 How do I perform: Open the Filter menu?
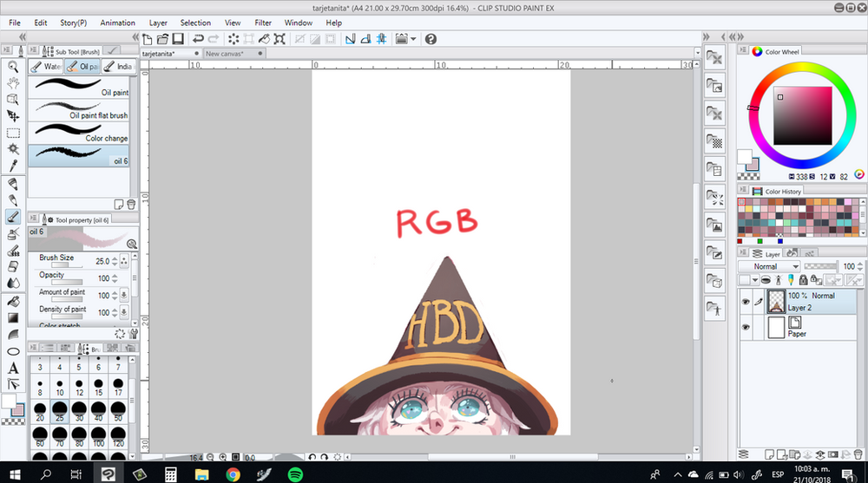(263, 23)
